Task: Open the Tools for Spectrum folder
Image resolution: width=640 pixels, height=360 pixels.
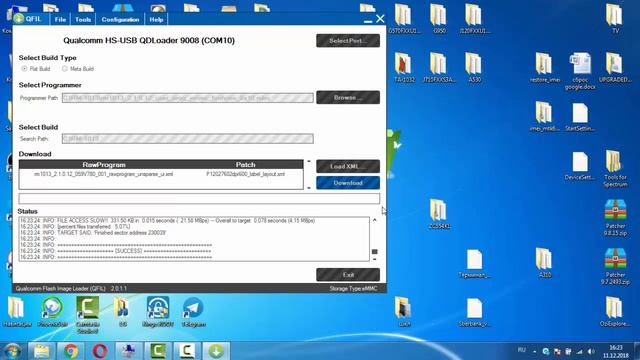Action: (615, 169)
